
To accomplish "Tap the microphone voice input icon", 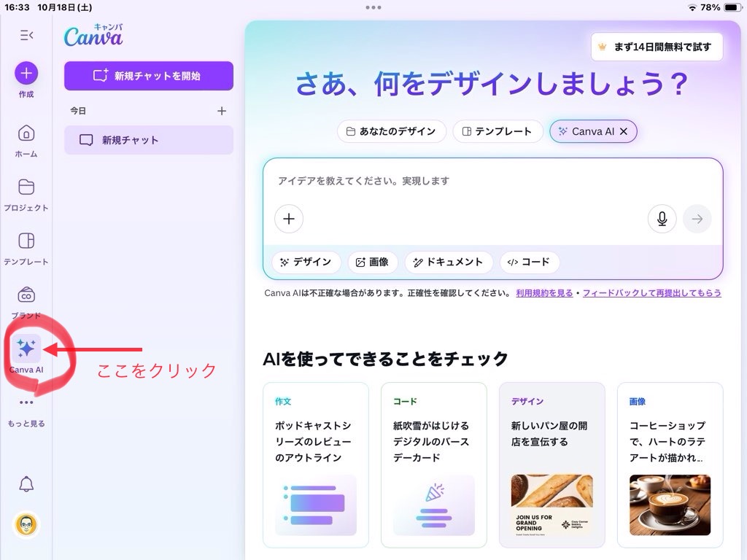I will point(662,219).
